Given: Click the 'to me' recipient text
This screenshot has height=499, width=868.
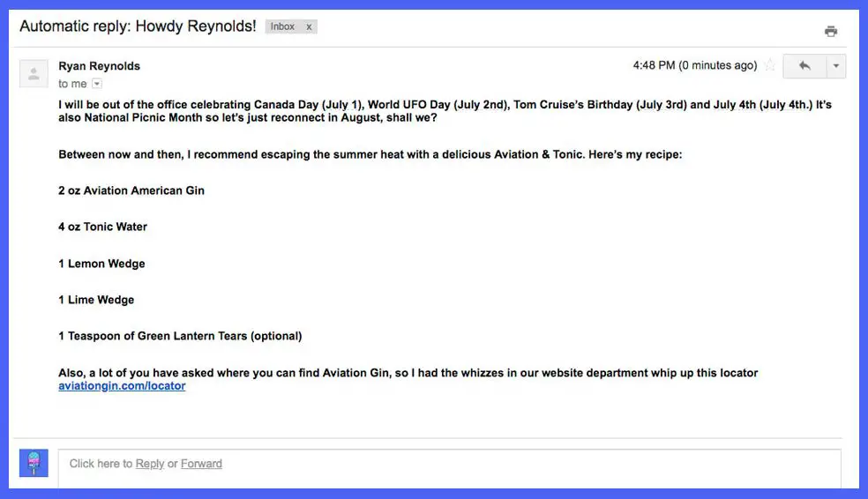Looking at the screenshot, I should point(72,84).
